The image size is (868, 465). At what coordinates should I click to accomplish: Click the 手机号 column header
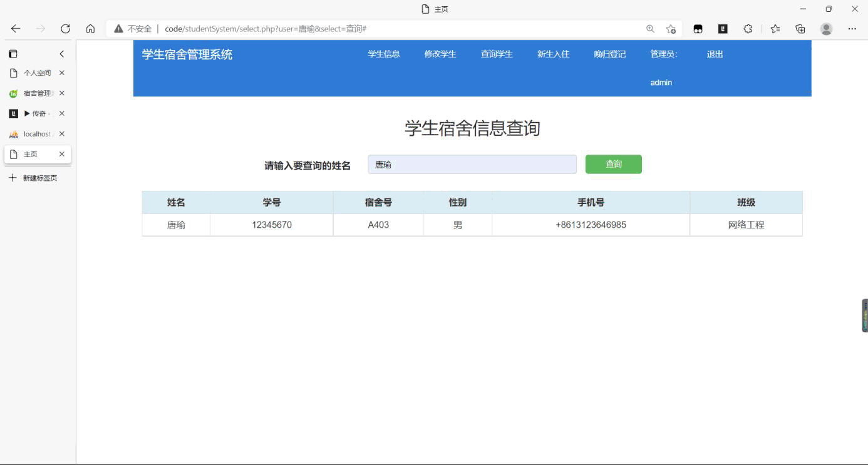(591, 202)
